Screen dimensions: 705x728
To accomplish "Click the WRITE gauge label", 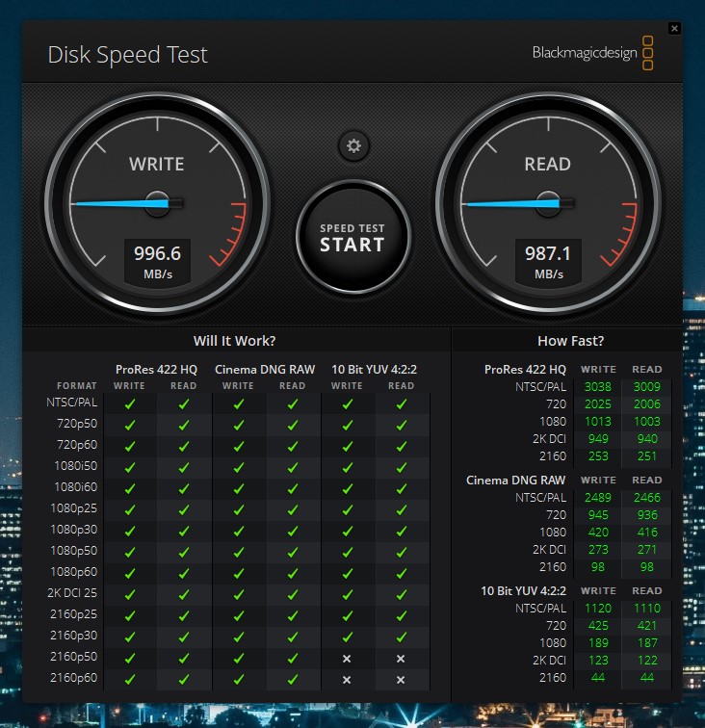I will (157, 165).
